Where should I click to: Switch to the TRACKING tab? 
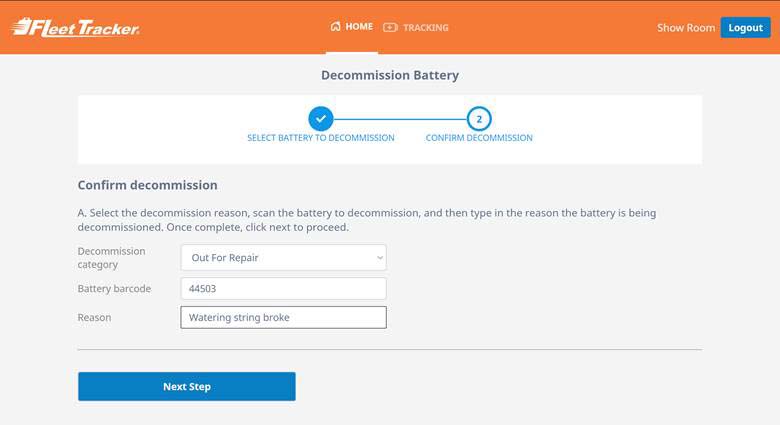425,27
